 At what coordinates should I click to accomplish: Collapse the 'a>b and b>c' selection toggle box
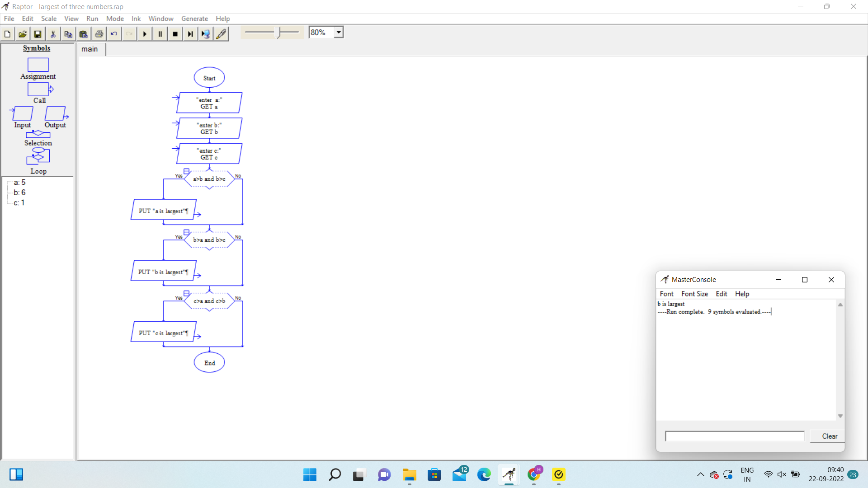(x=186, y=171)
